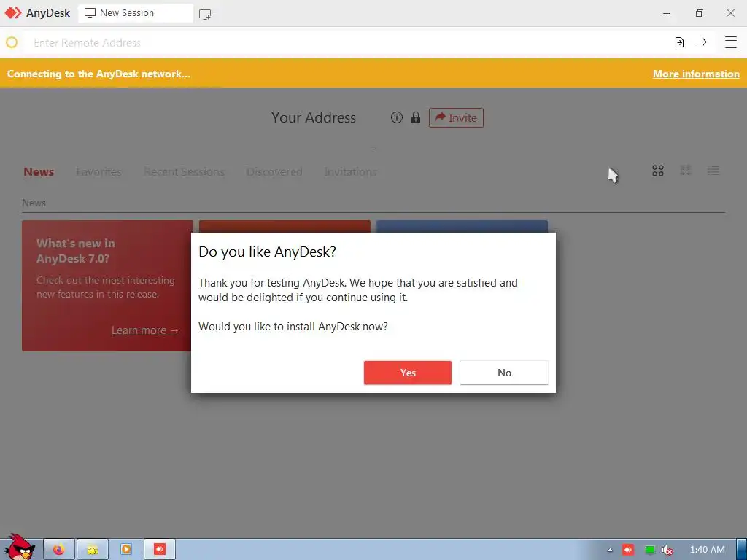
Task: Open the Recent Sessions tab
Action: (x=184, y=171)
